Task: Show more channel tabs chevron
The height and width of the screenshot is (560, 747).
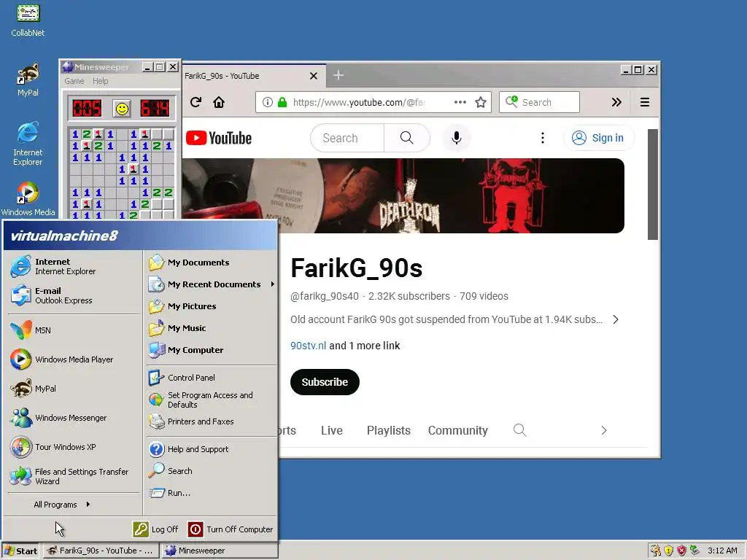Action: tap(603, 430)
